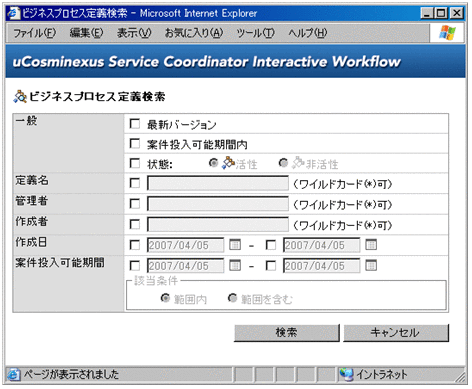Open calendar for 作成日 end date
This screenshot has height=389, width=472.
coord(371,245)
